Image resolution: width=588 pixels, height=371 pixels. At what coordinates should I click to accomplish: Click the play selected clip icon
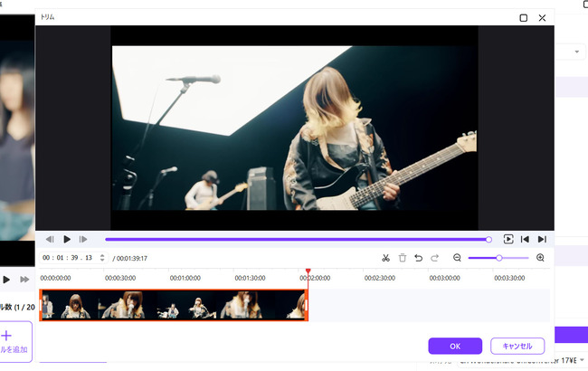[508, 239]
